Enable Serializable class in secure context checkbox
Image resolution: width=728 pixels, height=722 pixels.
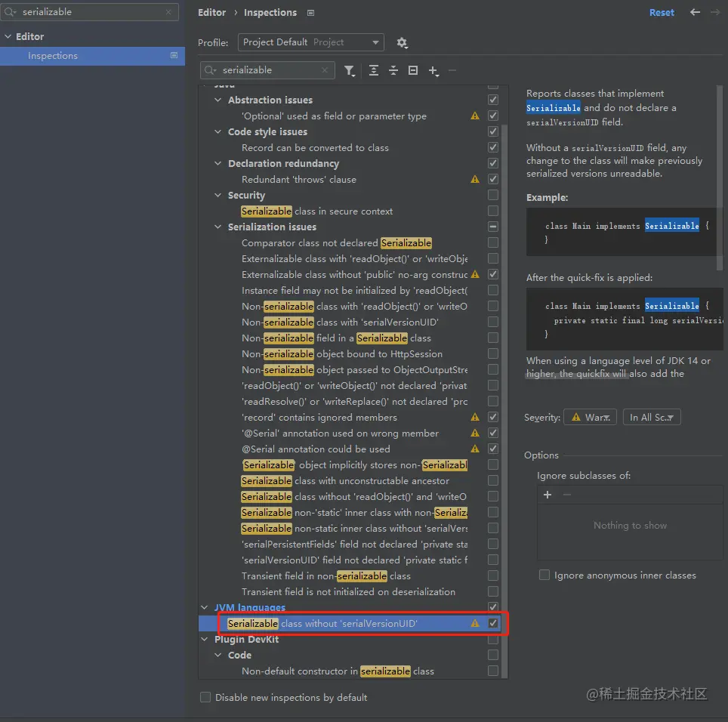pos(493,211)
